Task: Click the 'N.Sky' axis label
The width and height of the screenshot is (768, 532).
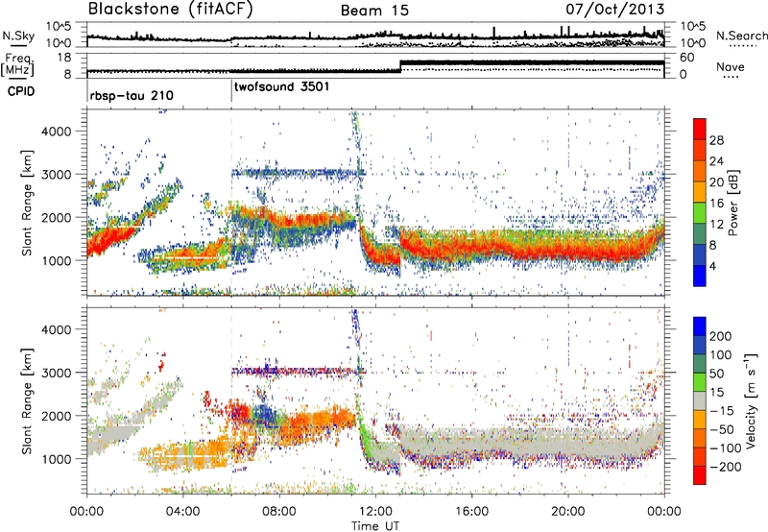Action: click(x=18, y=36)
